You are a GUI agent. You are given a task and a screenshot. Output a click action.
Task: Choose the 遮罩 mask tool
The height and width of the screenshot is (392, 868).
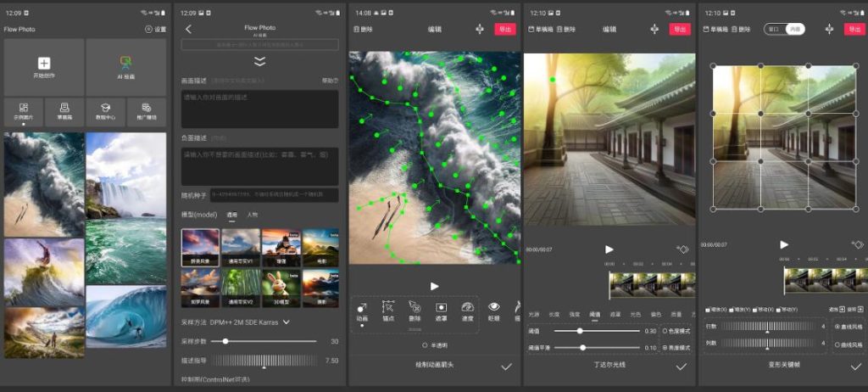[441, 307]
